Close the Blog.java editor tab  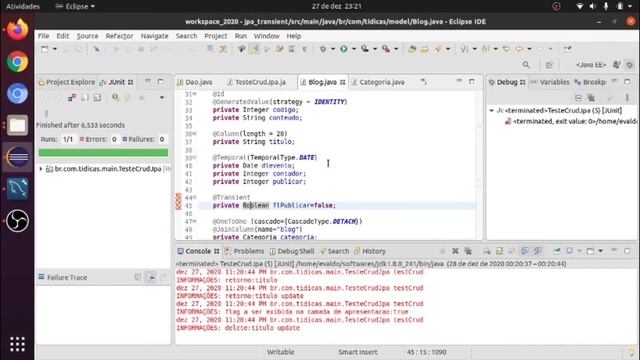pos(342,82)
